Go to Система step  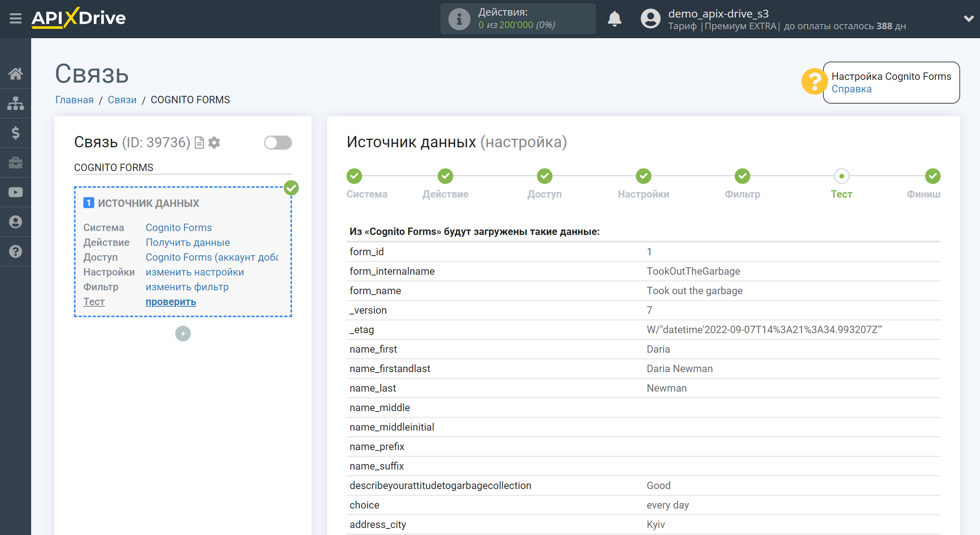pyautogui.click(x=354, y=176)
